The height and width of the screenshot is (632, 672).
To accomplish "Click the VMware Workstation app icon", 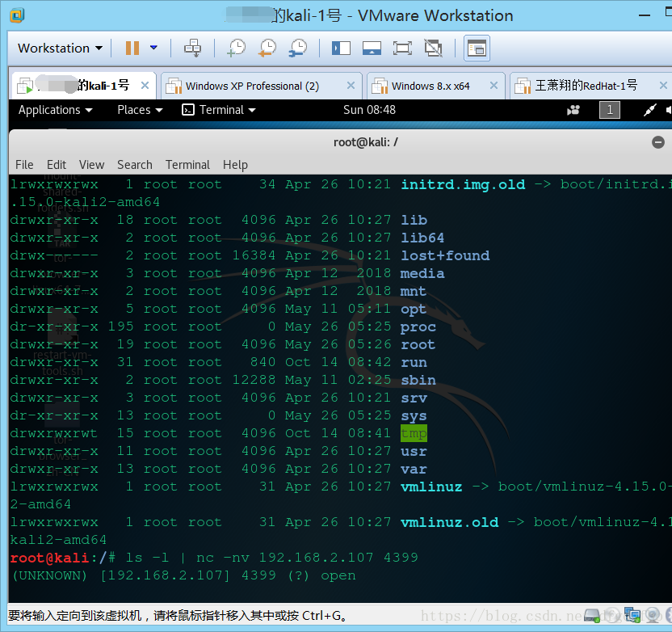I will pyautogui.click(x=17, y=15).
